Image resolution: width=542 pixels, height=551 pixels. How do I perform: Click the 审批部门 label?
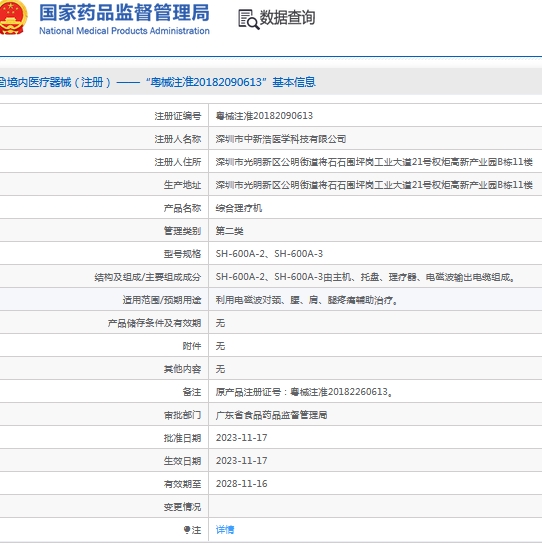[x=182, y=415]
